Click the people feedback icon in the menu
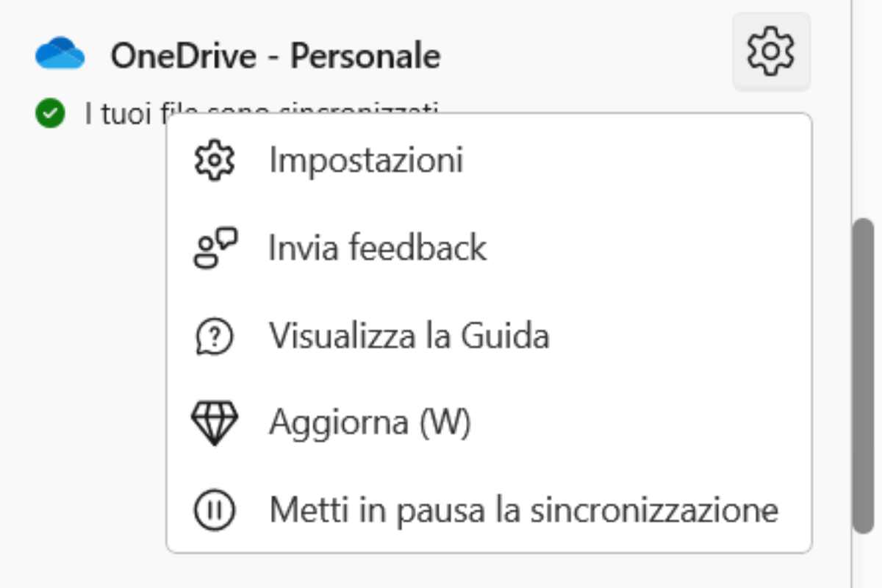This screenshot has height=588, width=882. (215, 248)
